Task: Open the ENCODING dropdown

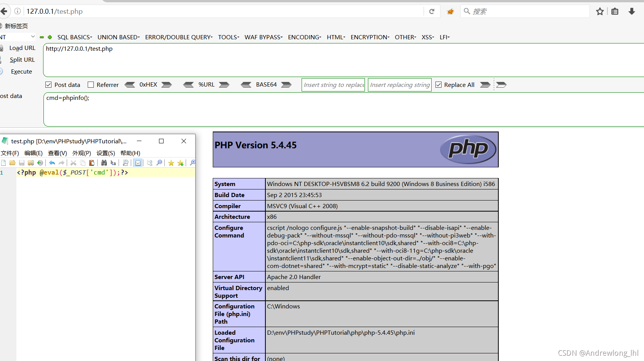Action: 305,37
